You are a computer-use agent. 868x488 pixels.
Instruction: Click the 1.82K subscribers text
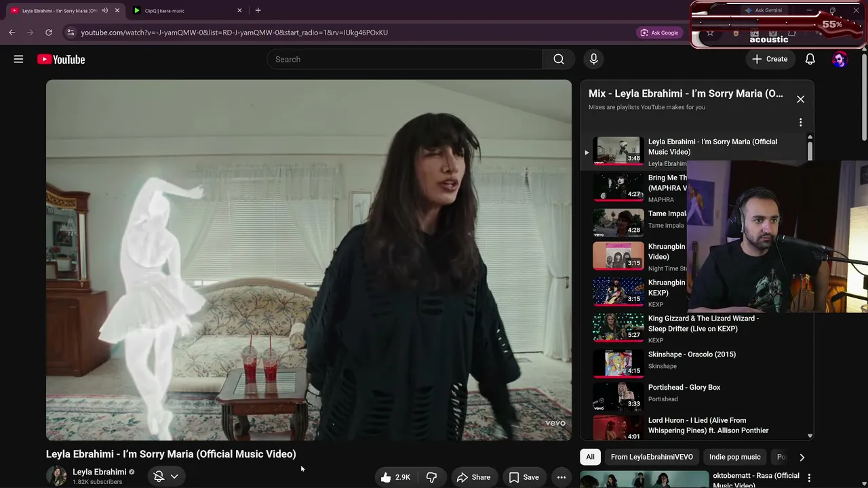[x=98, y=482]
